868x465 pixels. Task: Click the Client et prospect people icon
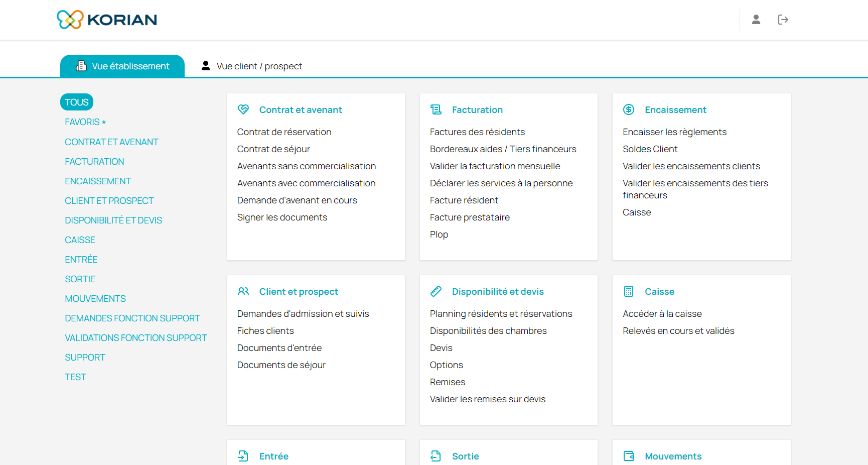(243, 291)
